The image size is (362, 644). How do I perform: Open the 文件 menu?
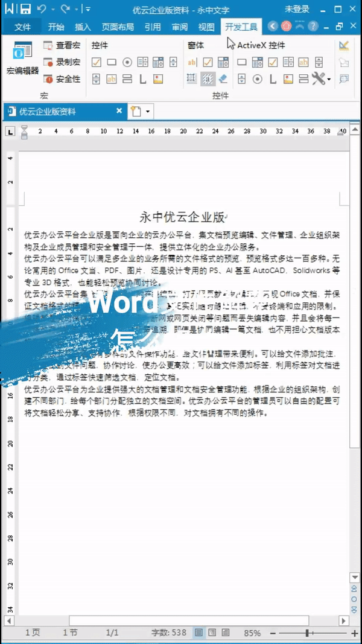(22, 27)
